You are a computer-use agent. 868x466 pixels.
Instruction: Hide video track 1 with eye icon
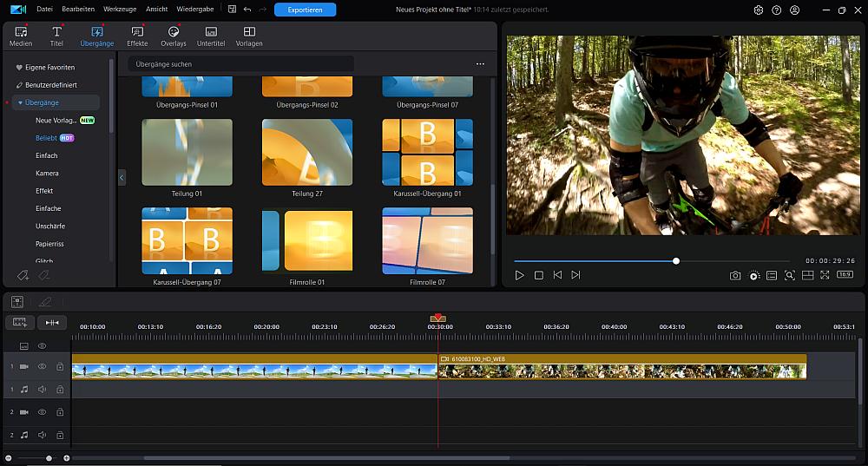tap(42, 367)
